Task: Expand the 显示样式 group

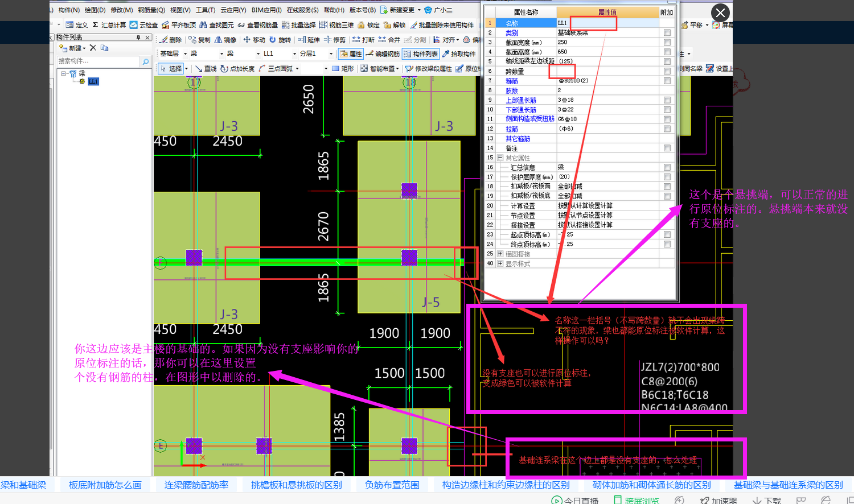Action: pyautogui.click(x=500, y=263)
